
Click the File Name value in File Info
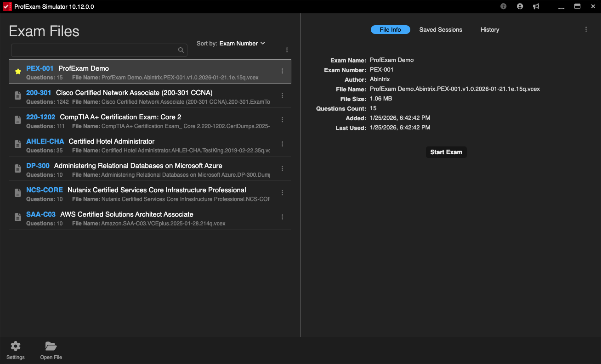455,89
